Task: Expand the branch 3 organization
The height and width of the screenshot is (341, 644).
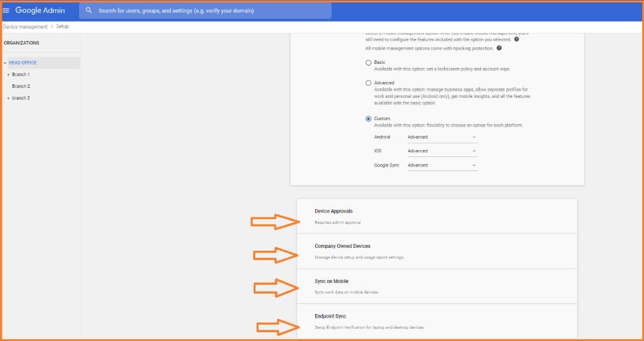Action: tap(8, 98)
